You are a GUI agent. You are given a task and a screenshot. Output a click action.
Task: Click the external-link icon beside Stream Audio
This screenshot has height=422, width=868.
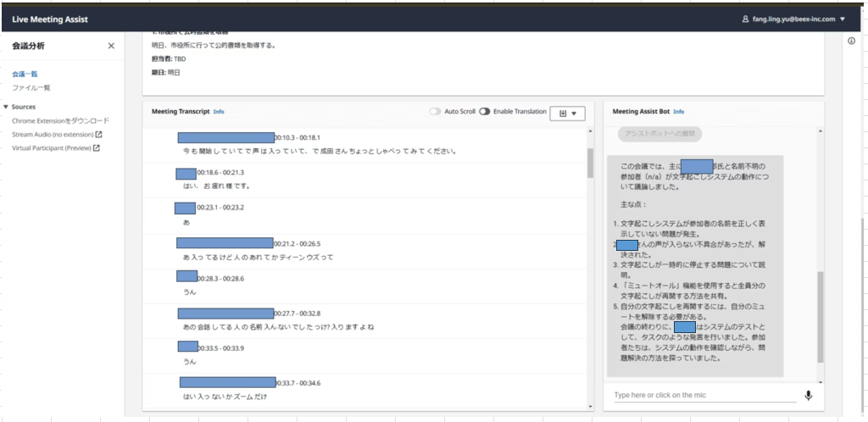click(98, 135)
